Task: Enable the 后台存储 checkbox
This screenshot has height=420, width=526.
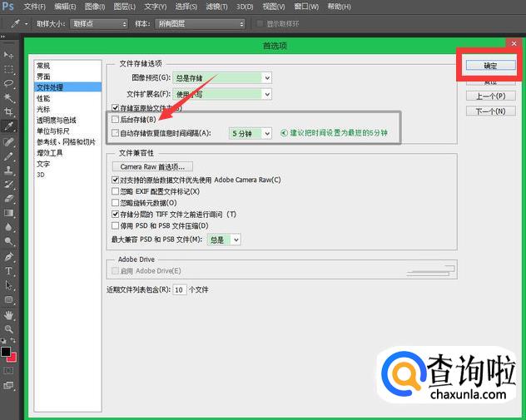Action: click(x=116, y=120)
